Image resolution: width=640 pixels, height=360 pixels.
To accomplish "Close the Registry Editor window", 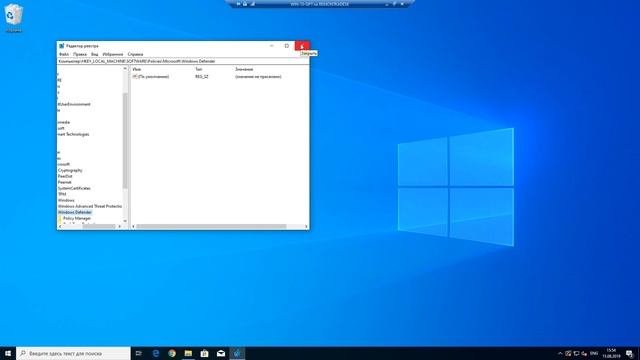I will pyautogui.click(x=302, y=46).
